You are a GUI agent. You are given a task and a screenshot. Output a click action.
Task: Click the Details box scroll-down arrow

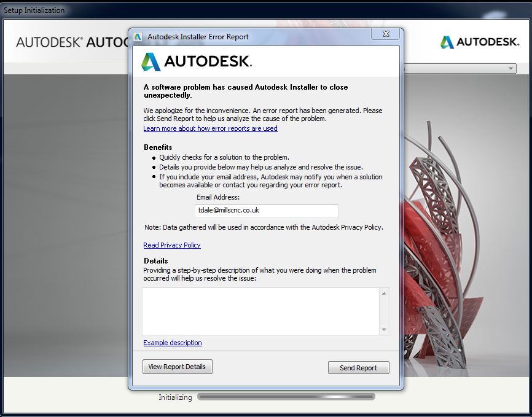pos(384,329)
